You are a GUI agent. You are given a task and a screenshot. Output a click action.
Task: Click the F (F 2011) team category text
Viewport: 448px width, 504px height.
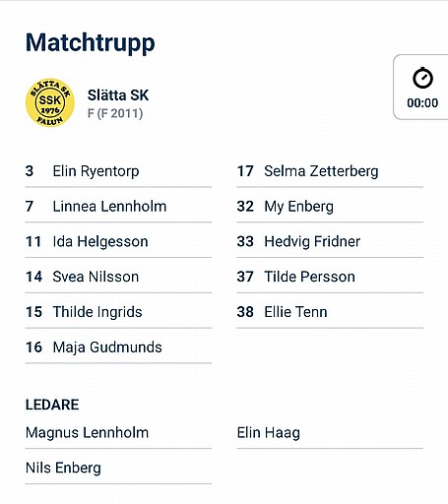tap(115, 113)
